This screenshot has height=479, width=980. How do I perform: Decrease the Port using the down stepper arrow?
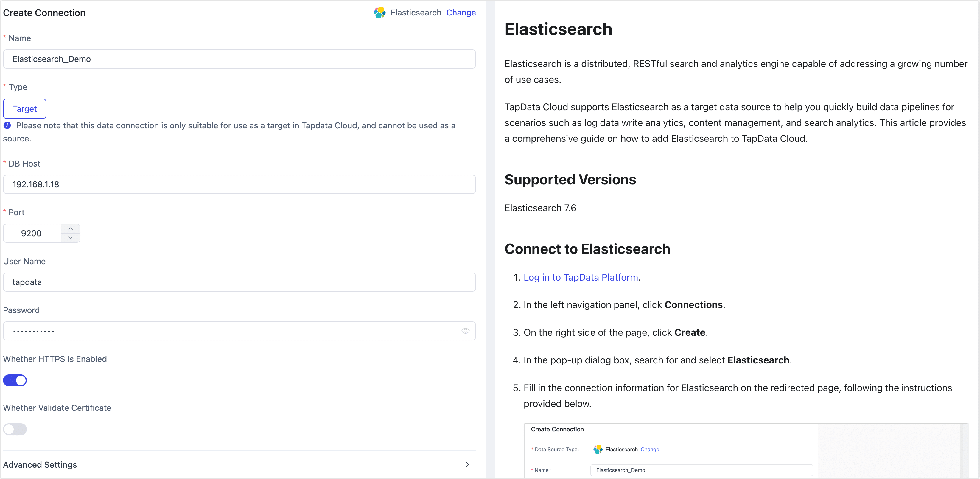[x=71, y=238]
